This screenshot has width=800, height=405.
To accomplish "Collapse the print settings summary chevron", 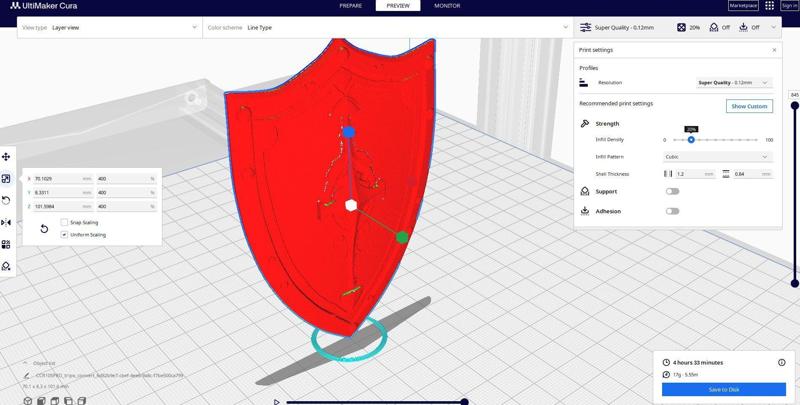I will (x=774, y=28).
